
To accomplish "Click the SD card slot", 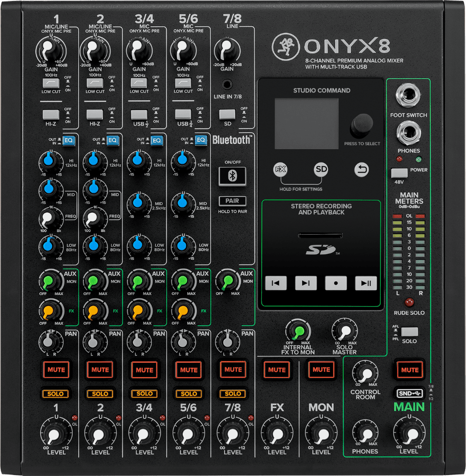I will pyautogui.click(x=321, y=235).
